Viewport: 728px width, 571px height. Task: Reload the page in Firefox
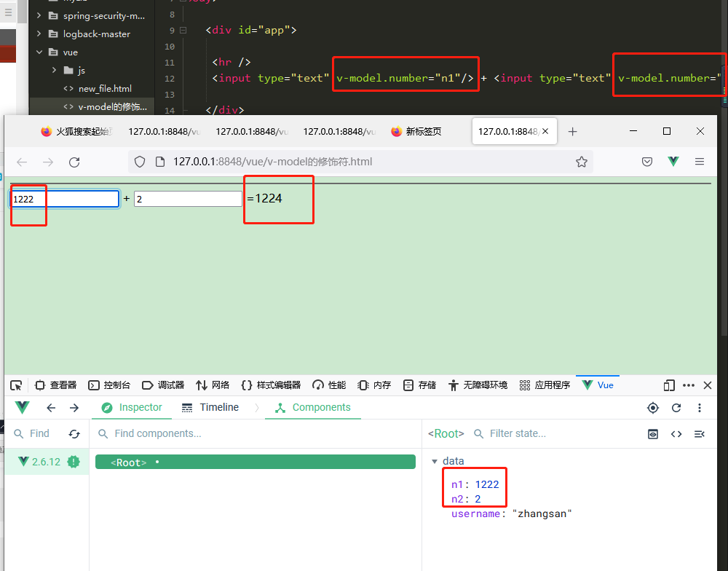(74, 162)
